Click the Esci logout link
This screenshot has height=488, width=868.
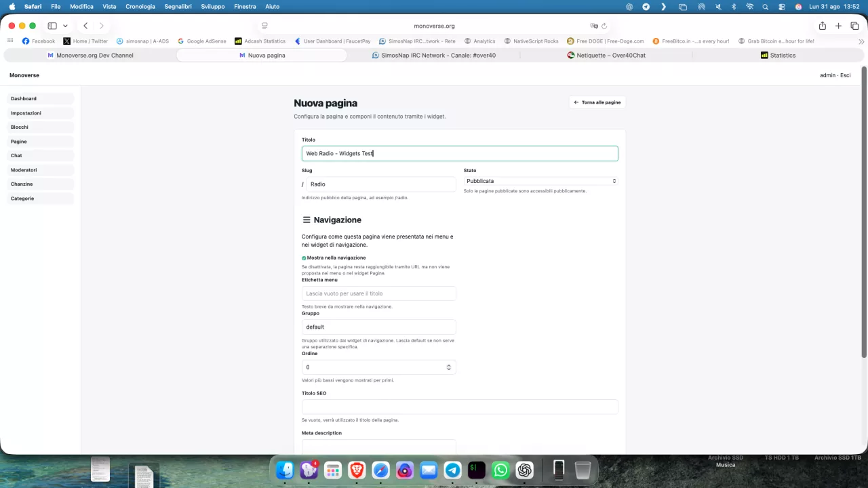[846, 75]
